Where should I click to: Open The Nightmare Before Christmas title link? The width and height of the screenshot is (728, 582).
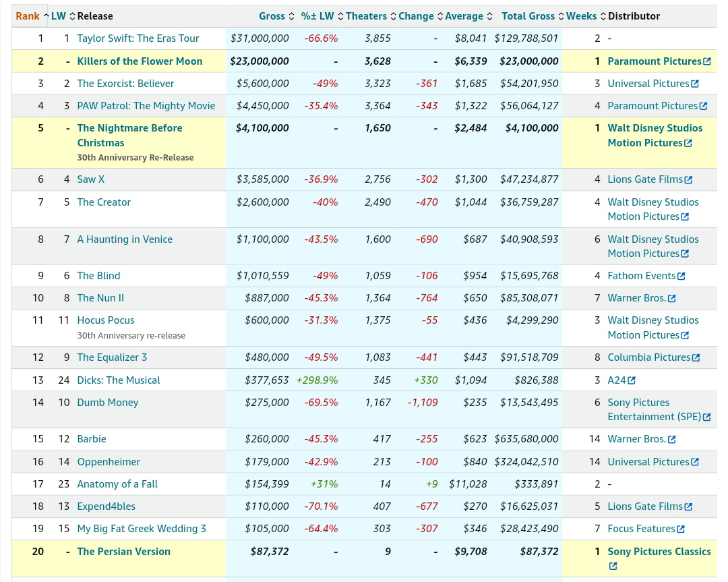tap(129, 135)
